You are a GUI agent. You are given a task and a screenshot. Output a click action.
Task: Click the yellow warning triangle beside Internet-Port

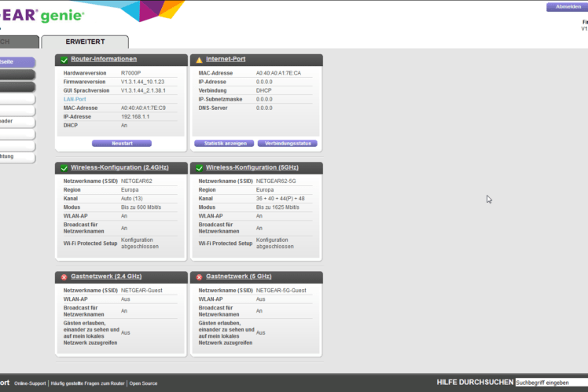pos(199,60)
